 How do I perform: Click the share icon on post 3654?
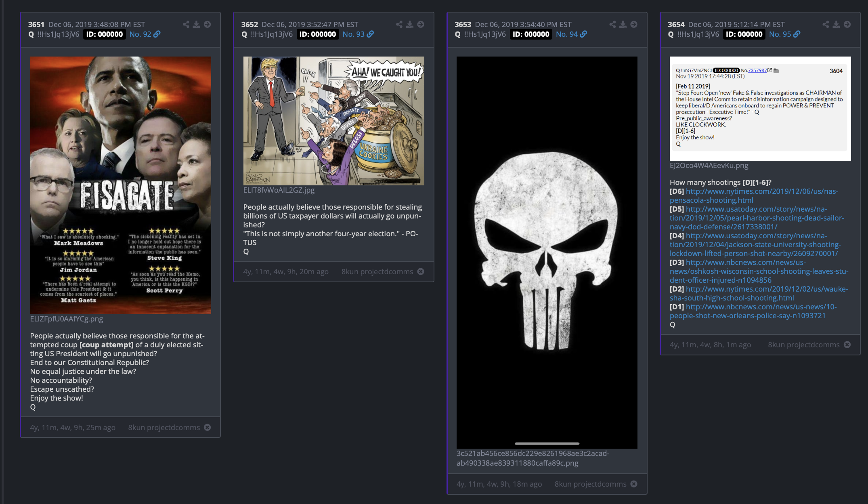click(826, 24)
